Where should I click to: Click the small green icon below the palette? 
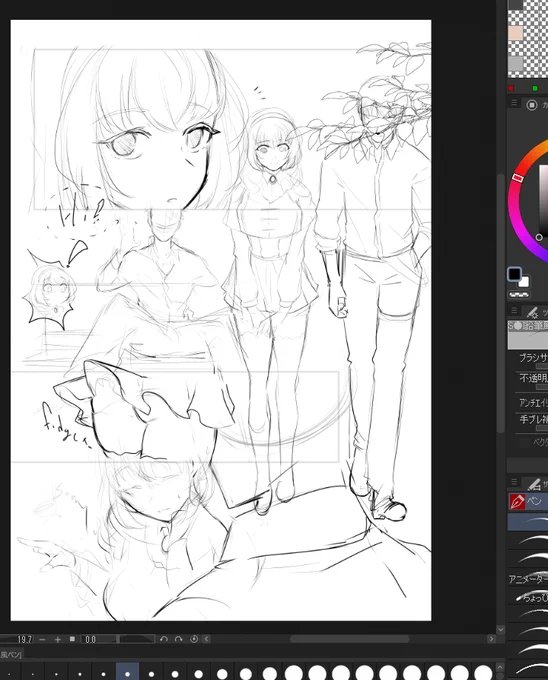tap(535, 88)
